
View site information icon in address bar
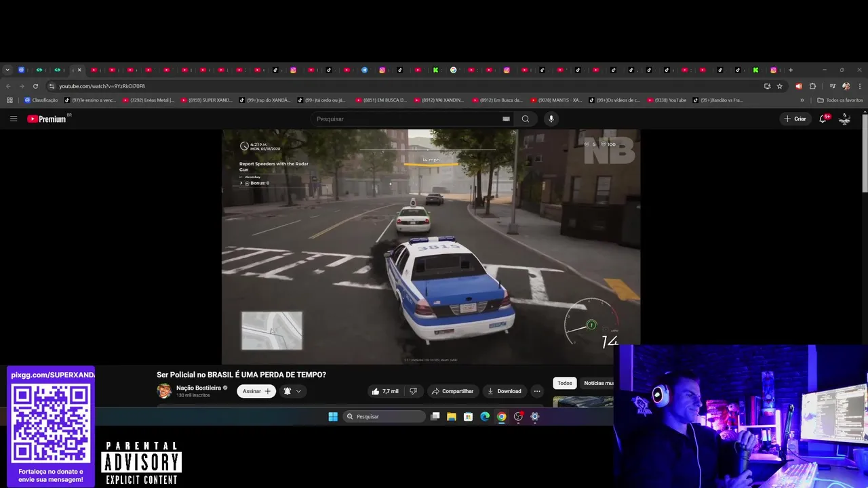tap(52, 86)
